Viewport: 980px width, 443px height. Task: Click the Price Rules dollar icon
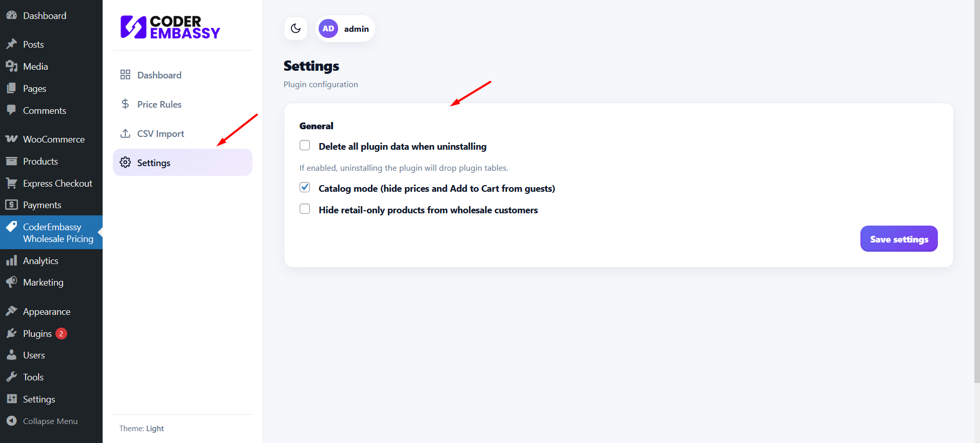[125, 104]
